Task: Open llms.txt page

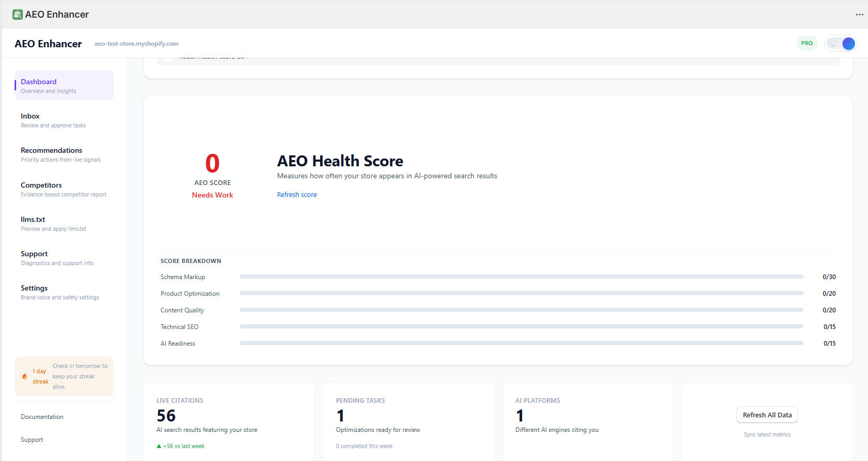Action: (x=64, y=223)
